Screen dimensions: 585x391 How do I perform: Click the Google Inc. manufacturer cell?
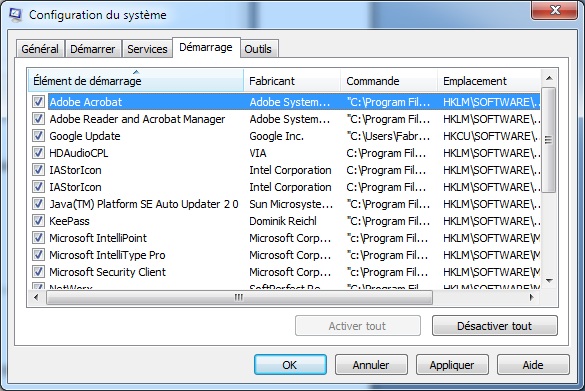[276, 136]
